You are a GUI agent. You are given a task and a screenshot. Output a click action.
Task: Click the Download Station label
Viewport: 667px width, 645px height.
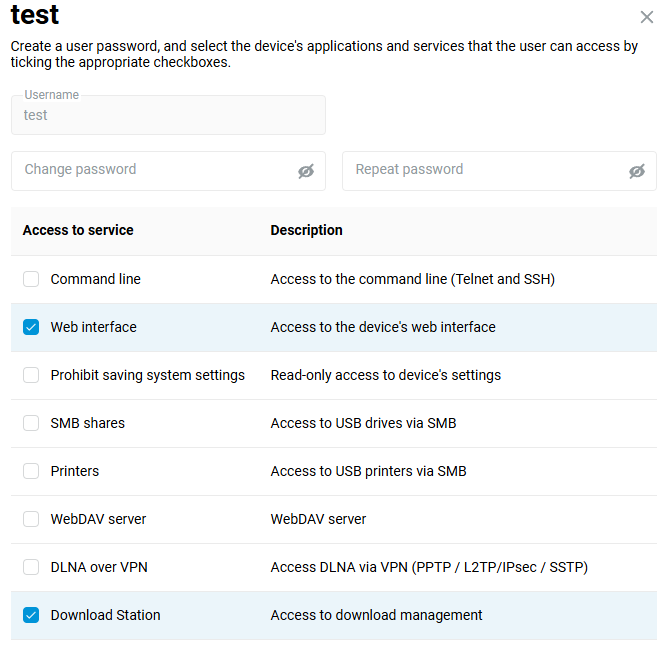[105, 615]
